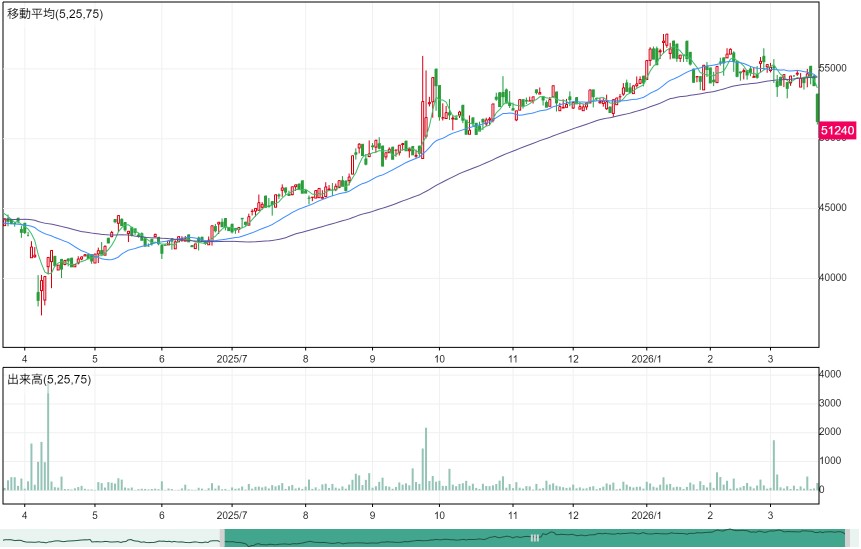Click the 2026/1 label below the volume chart
This screenshot has height=549, width=861.
[x=646, y=516]
